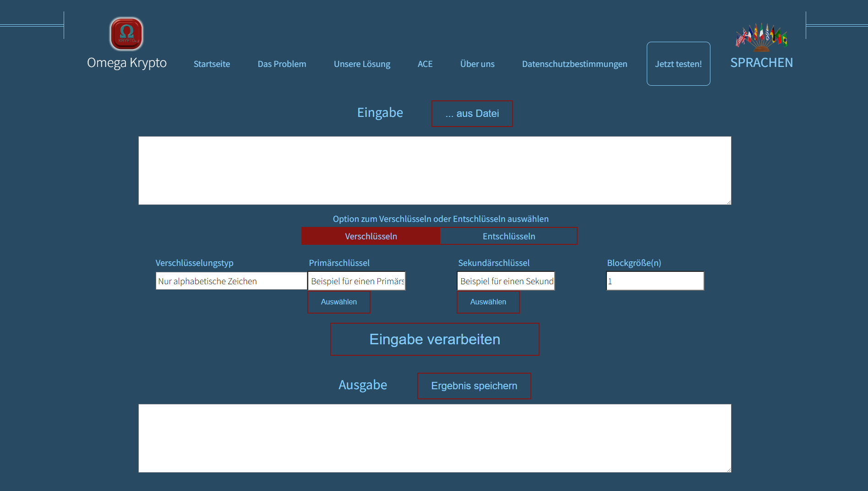Go to the Startseite menu item

click(x=212, y=64)
